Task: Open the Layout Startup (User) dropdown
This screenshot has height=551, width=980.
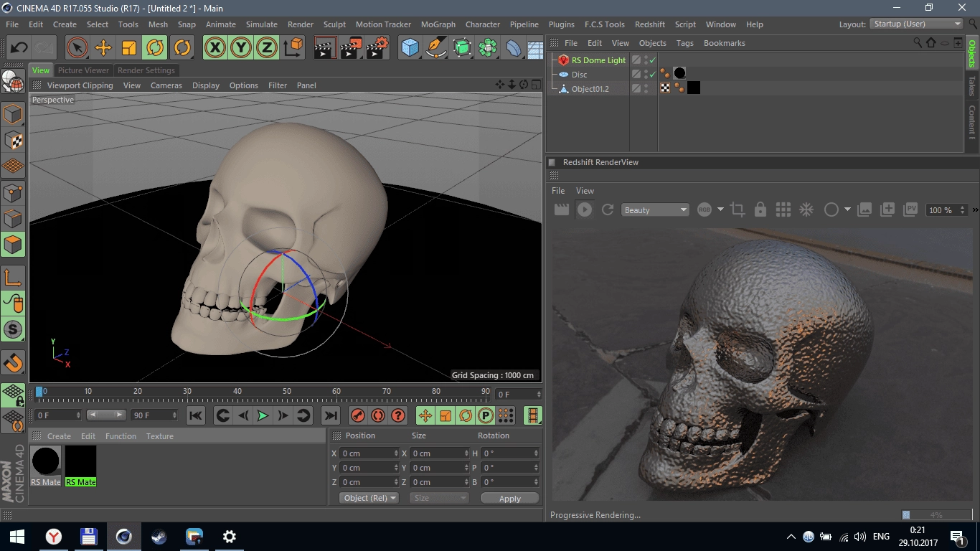Action: point(917,24)
